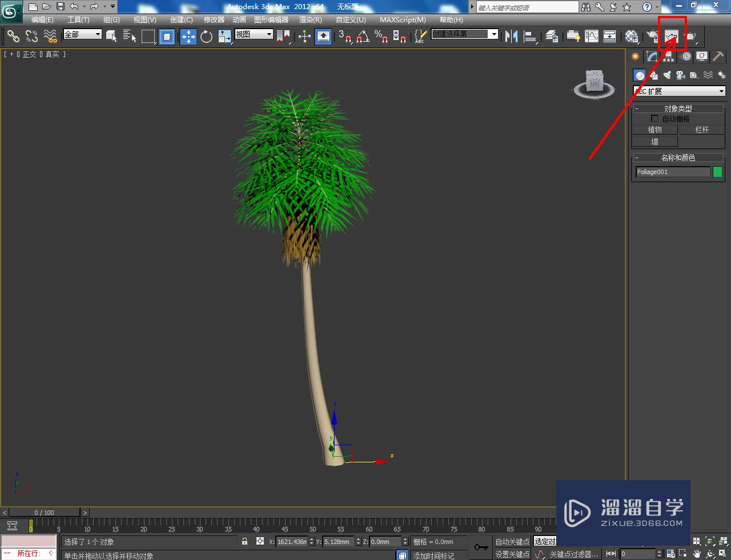Viewport: 731px width, 560px height.
Task: Click the Render Production teapot
Action: (x=691, y=37)
